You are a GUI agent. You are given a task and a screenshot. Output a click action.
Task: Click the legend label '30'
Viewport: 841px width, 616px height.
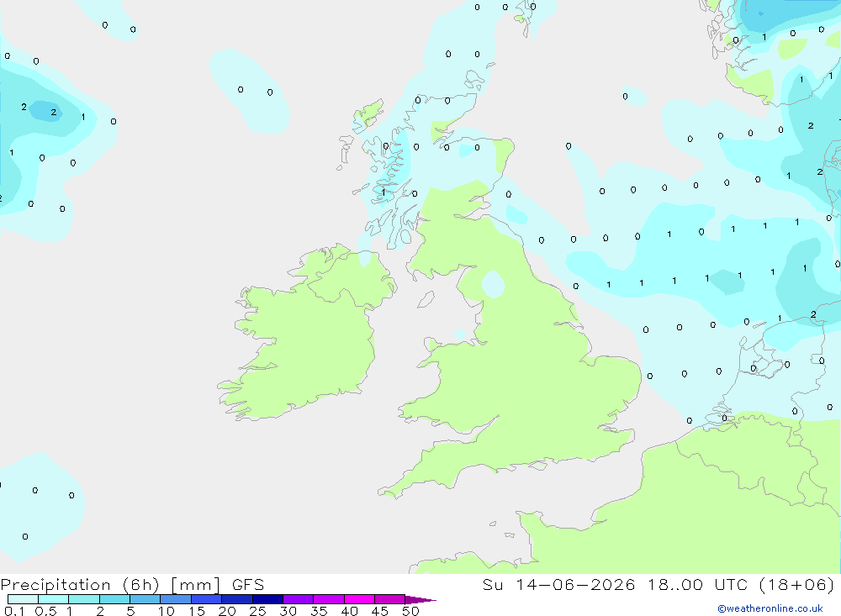point(288,611)
